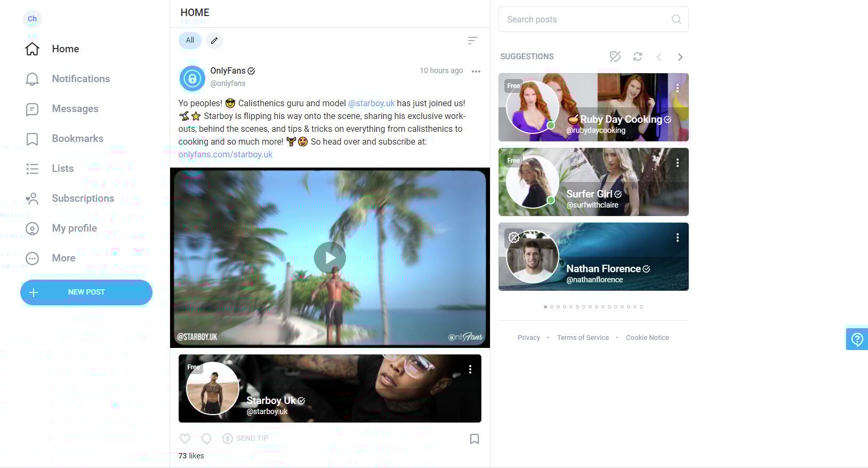The width and height of the screenshot is (868, 468).
Task: Click the NEW POST button
Action: tap(86, 292)
